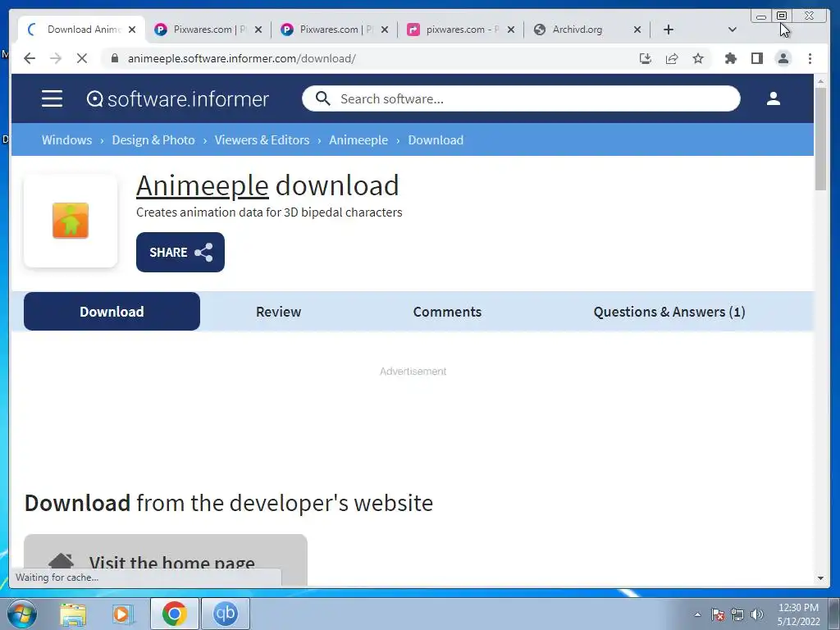
Task: Open the hamburger menu on software.informer
Action: point(52,98)
